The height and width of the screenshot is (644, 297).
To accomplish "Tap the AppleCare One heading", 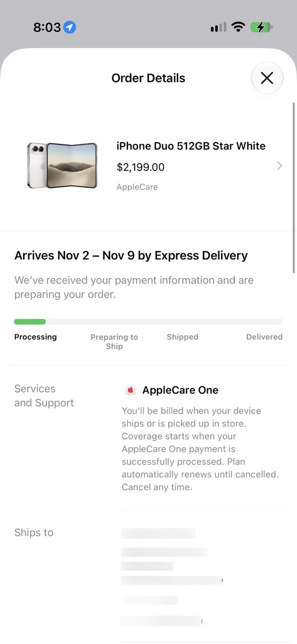I will click(180, 390).
